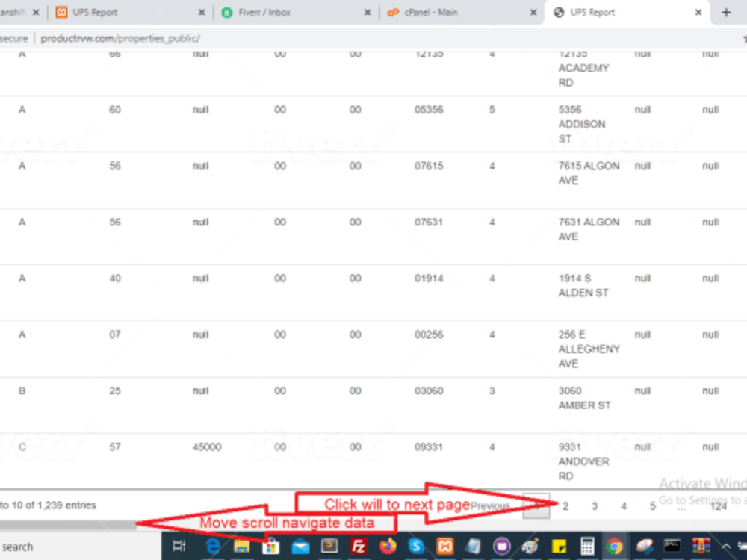747x560 pixels.
Task: Click the '05356' code cell
Action: point(429,110)
